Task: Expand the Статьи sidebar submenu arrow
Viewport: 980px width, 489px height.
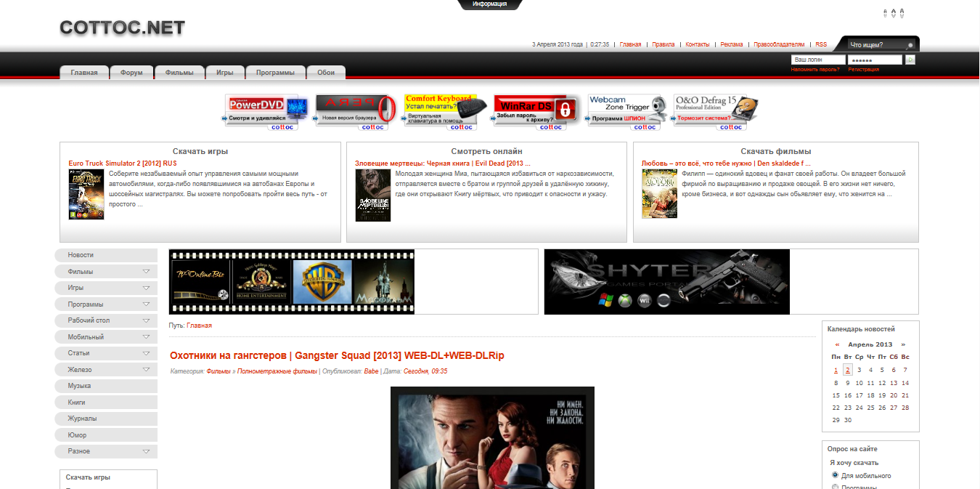Action: [147, 353]
